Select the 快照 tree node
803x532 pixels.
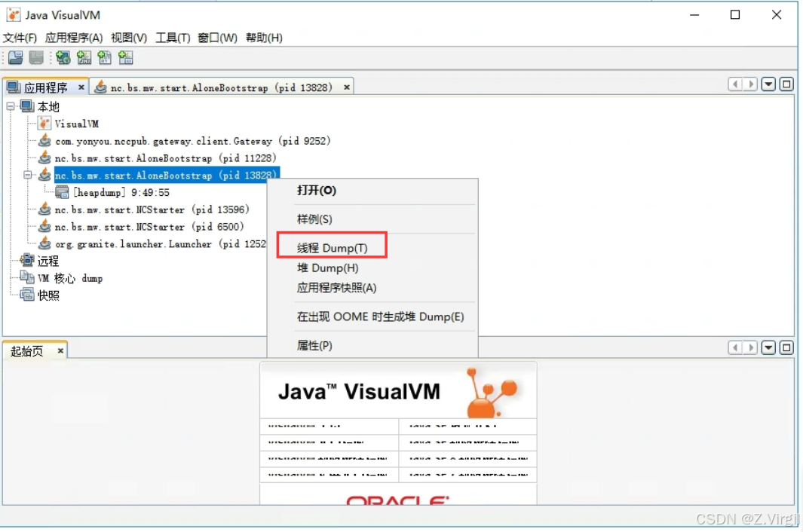click(48, 296)
